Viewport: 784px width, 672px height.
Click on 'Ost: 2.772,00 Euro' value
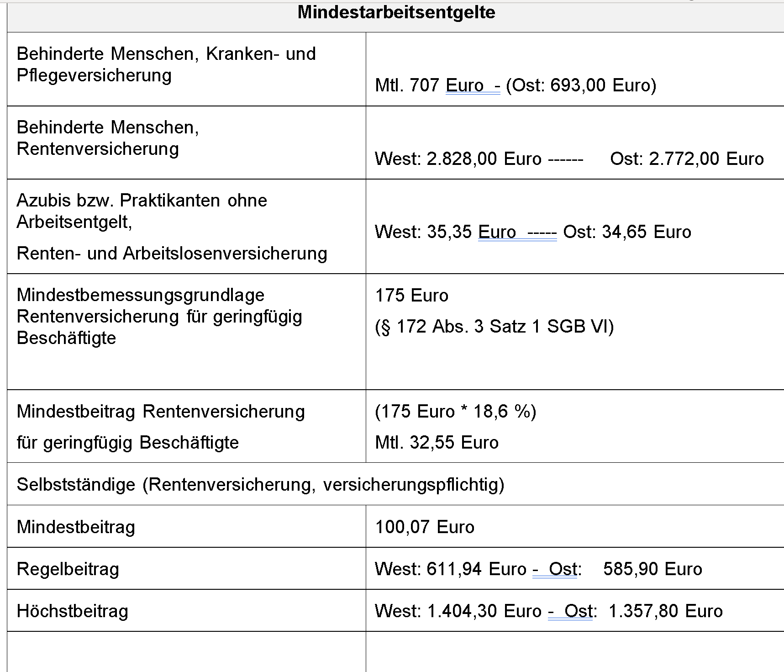tap(687, 159)
